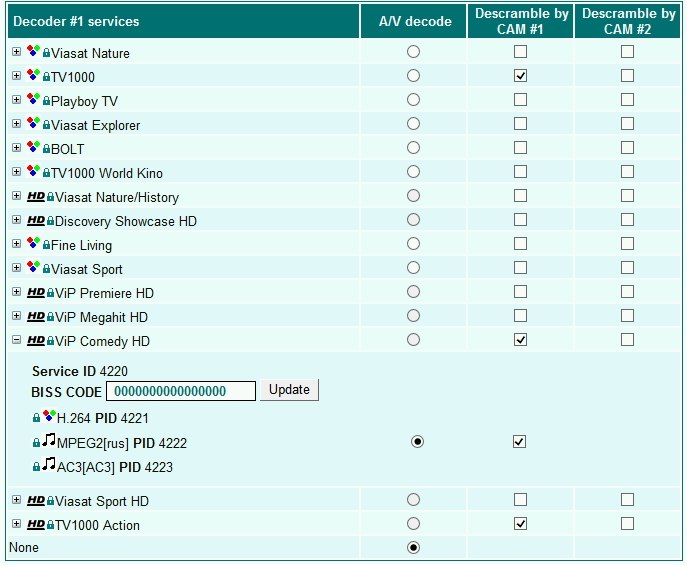Uncheck CAM #1 descrambling for ViP Comedy HD
This screenshot has height=565, width=687.
click(520, 340)
